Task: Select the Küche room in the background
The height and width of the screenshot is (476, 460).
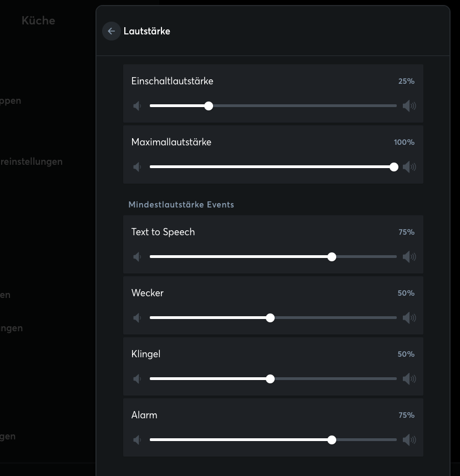Action: click(x=38, y=21)
